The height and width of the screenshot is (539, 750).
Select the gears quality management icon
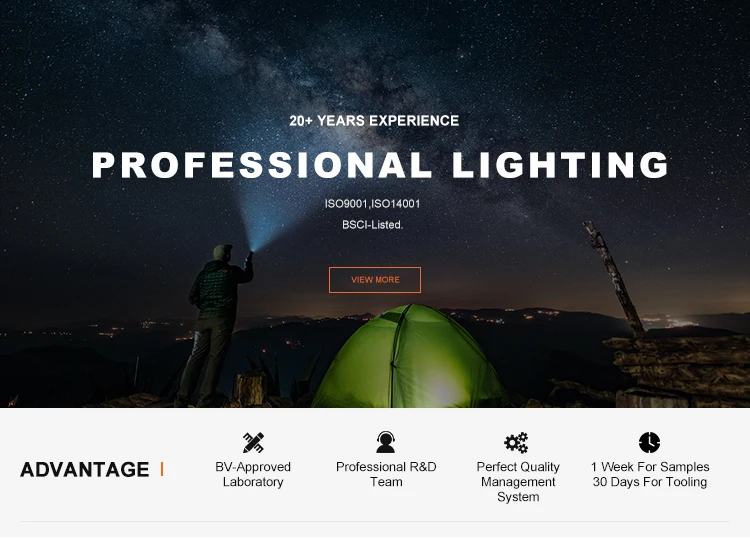click(517, 442)
